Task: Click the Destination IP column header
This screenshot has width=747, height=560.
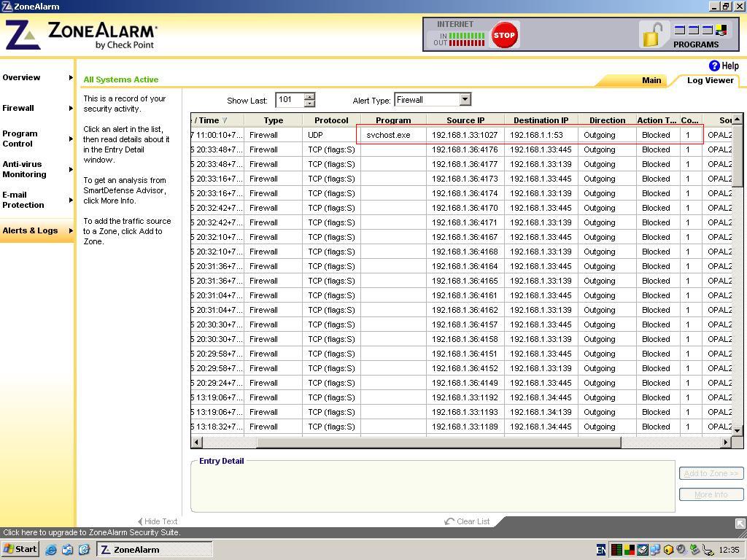Action: (541, 120)
